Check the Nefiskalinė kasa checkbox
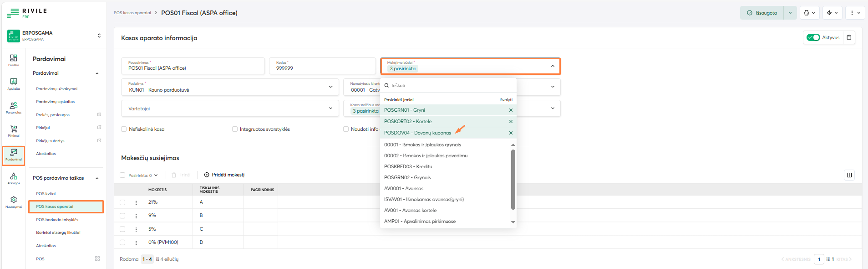868x269 pixels. (124, 129)
